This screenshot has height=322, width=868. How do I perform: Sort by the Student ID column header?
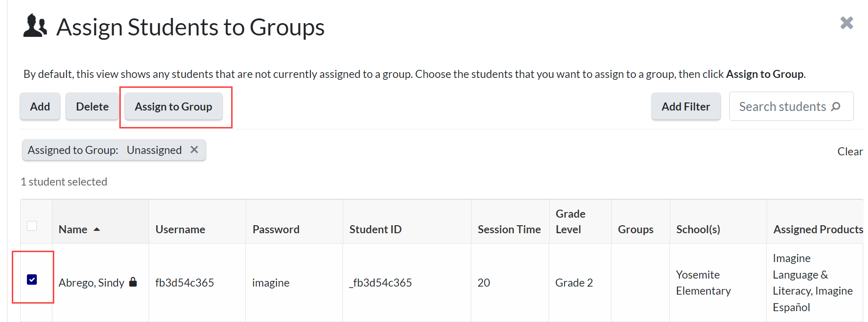[375, 229]
